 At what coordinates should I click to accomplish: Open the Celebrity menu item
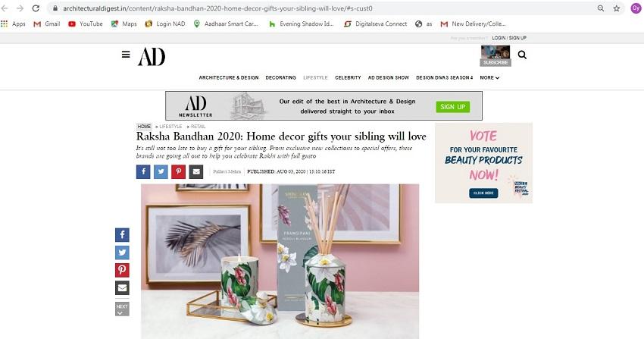[x=348, y=77]
